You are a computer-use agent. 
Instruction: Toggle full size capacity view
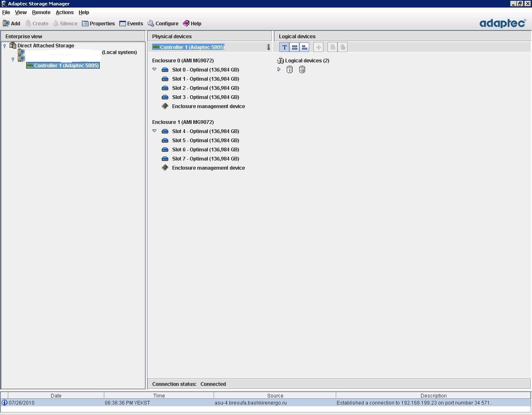click(295, 47)
